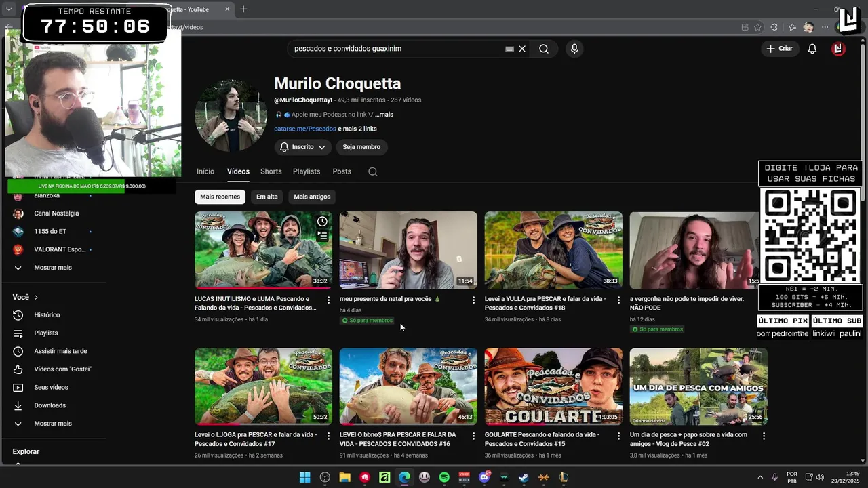
Task: Expand Você section with lower Mostrar mais
Action: pos(53,424)
